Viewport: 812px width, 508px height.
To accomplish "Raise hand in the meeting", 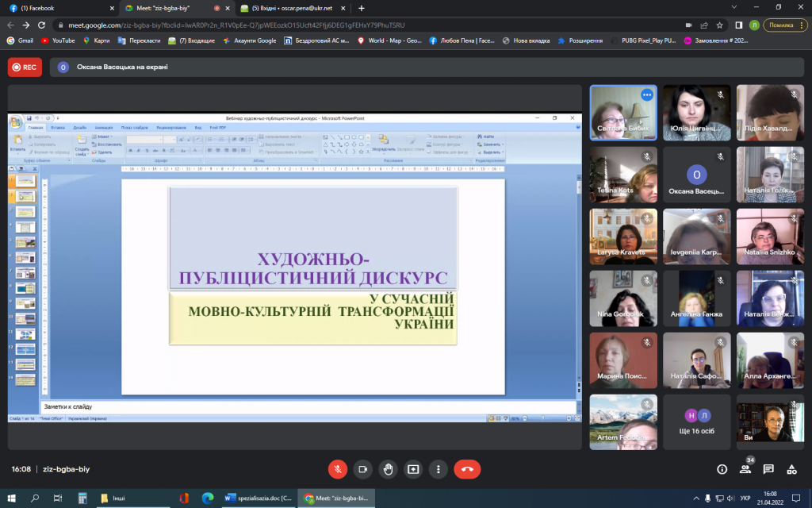I will click(x=388, y=469).
